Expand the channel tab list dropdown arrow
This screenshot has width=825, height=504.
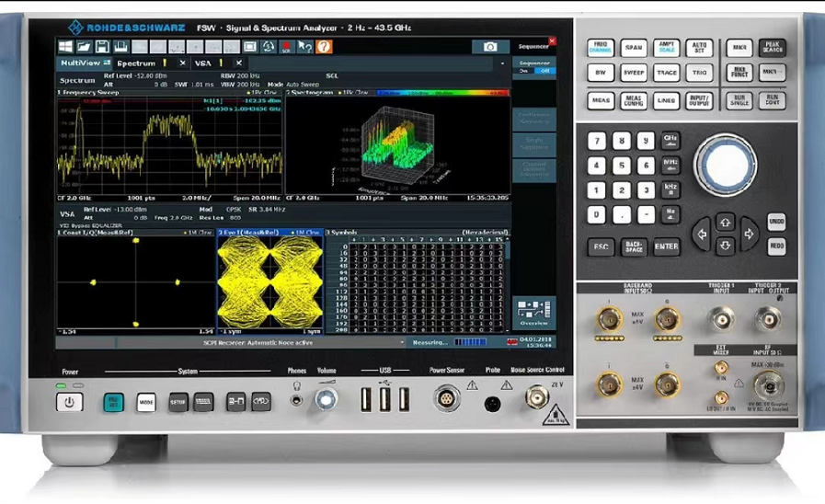(502, 63)
